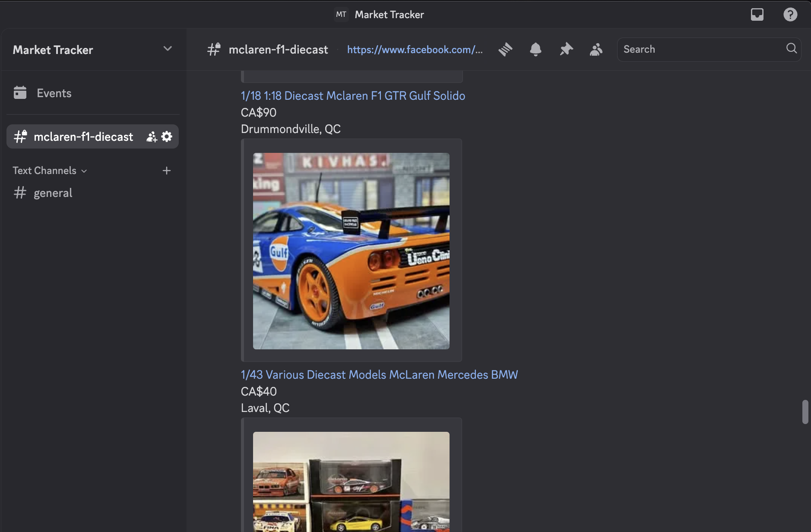
Task: Create a channel with the plus icon
Action: click(167, 171)
